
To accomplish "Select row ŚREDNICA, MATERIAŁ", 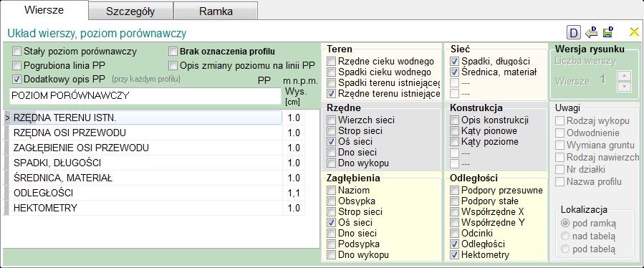I will point(146,178).
